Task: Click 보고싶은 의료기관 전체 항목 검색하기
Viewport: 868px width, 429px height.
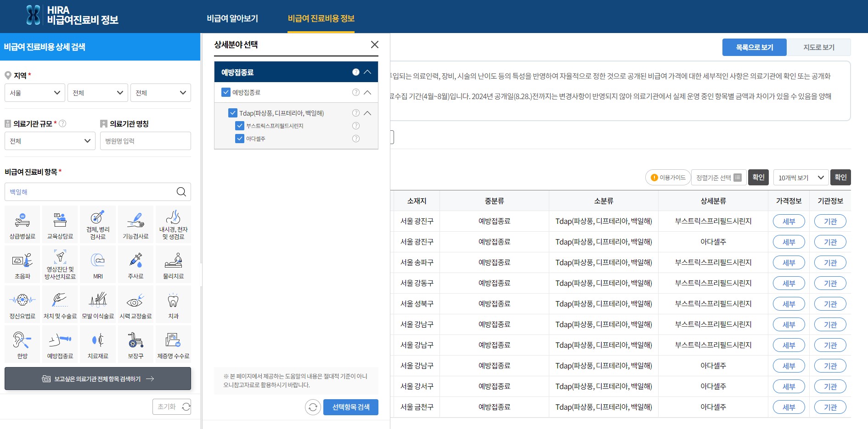Action: click(98, 379)
